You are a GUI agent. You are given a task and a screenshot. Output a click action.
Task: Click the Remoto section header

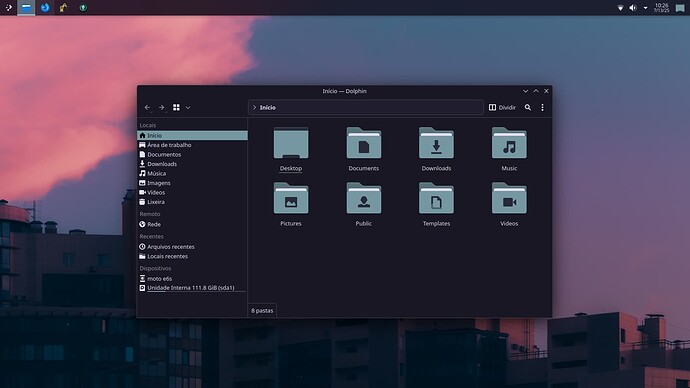[150, 214]
